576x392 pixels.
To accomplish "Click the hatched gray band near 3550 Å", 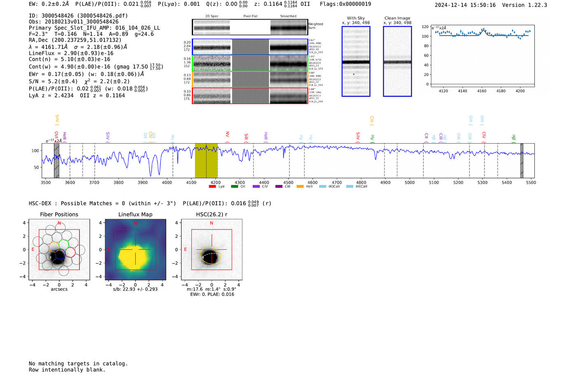I will click(57, 160).
